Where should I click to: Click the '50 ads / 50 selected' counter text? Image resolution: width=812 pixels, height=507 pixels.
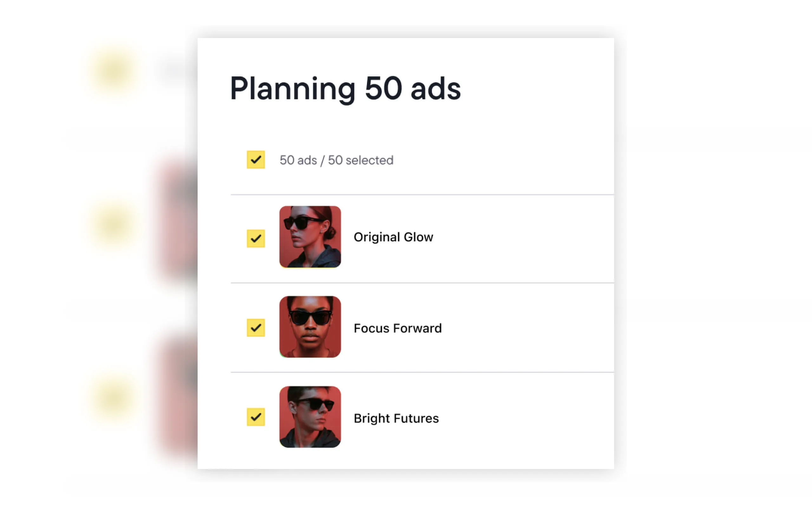pos(336,160)
